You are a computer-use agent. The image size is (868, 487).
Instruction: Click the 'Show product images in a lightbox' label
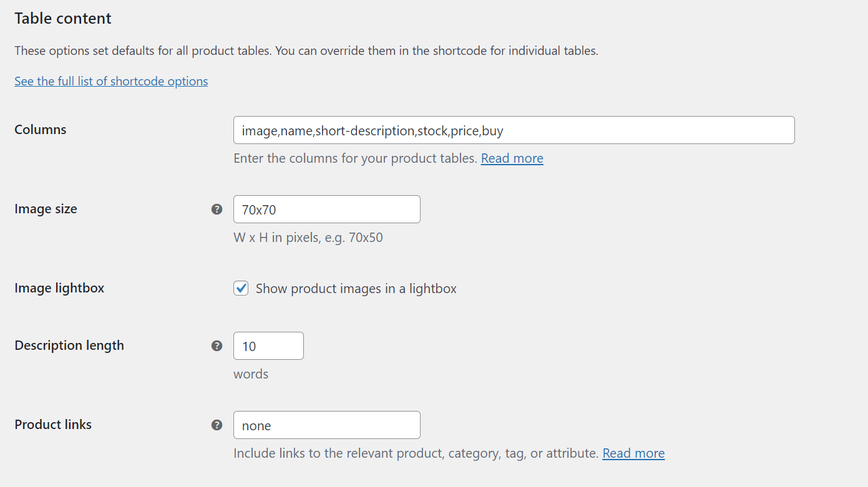(x=356, y=289)
